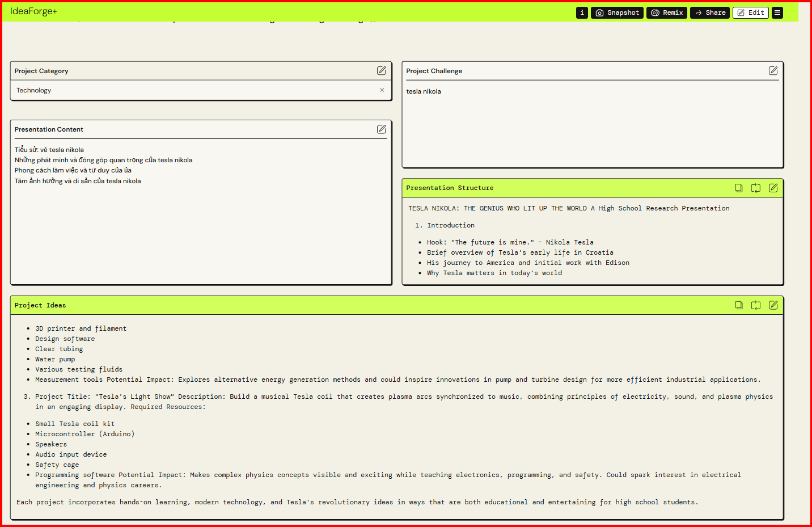Edit the Project Challenge card
The image size is (812, 527).
[x=773, y=70]
